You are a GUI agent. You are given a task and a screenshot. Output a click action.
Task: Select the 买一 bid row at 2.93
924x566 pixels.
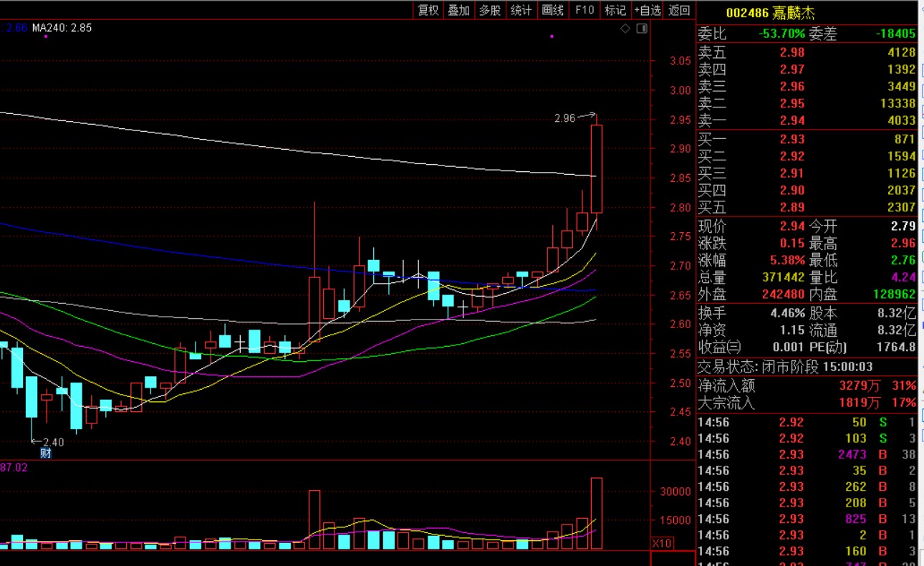(807, 139)
